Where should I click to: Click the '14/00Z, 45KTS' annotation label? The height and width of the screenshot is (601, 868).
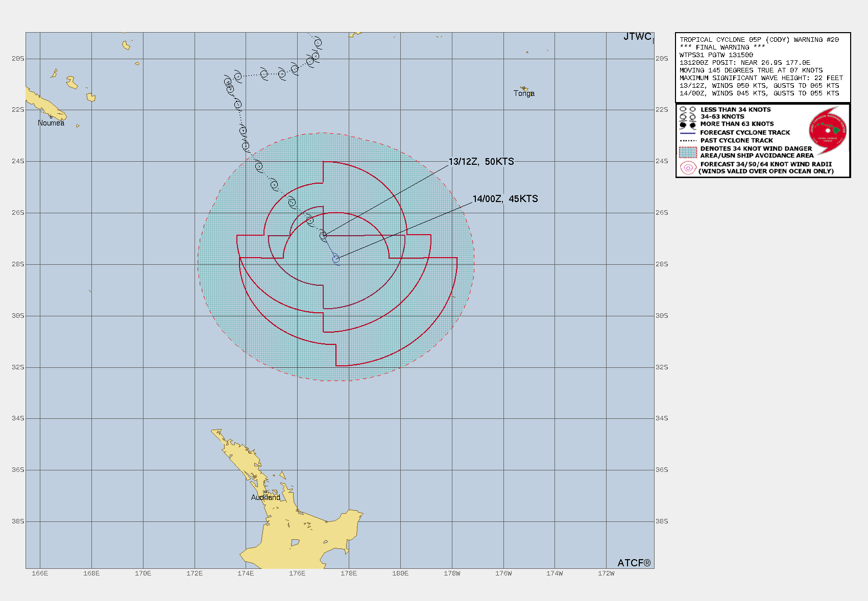pyautogui.click(x=504, y=199)
